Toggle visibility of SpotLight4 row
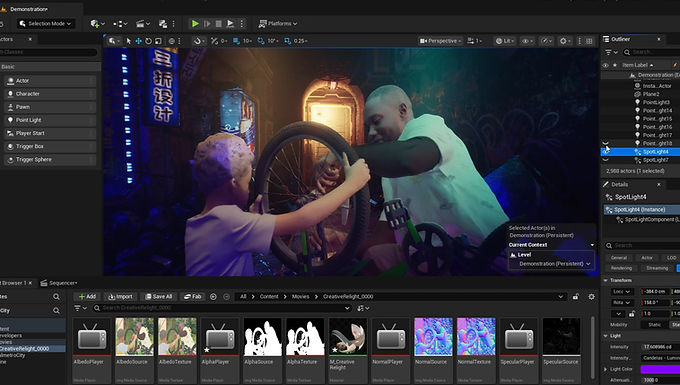 605,152
